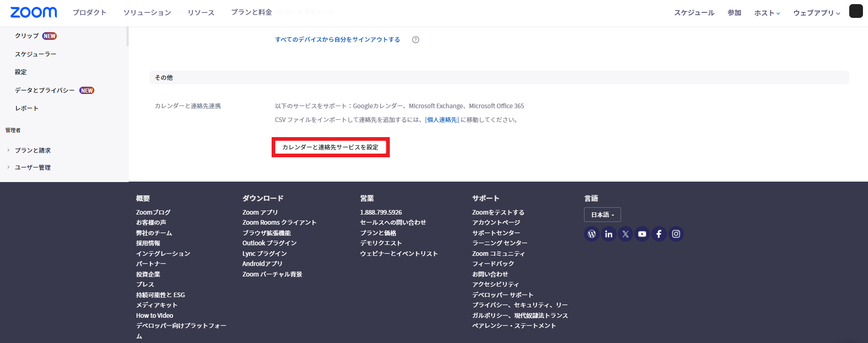Select 設定 in the left sidebar

coord(21,72)
